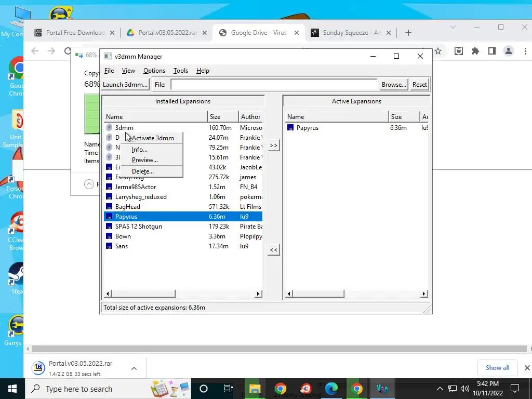Click the Jerma985Actor expansion file icon

[109, 187]
